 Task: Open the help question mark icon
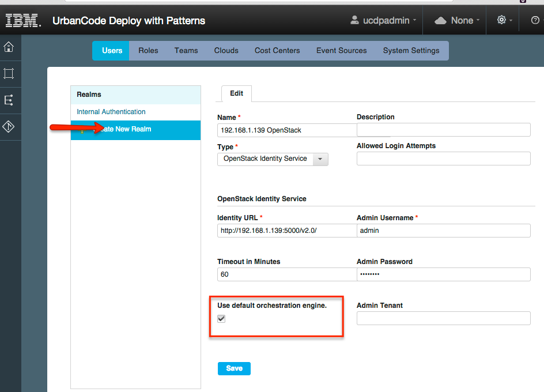[x=535, y=21]
